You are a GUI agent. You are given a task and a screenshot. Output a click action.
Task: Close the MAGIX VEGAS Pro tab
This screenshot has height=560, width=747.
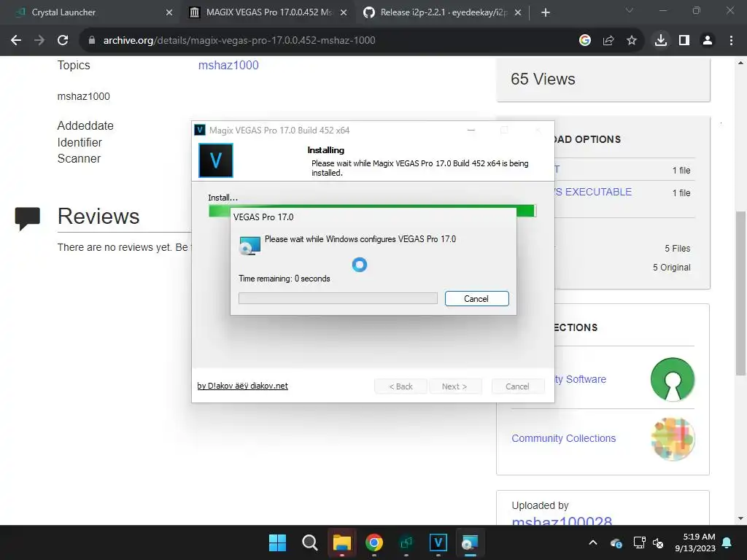(344, 12)
